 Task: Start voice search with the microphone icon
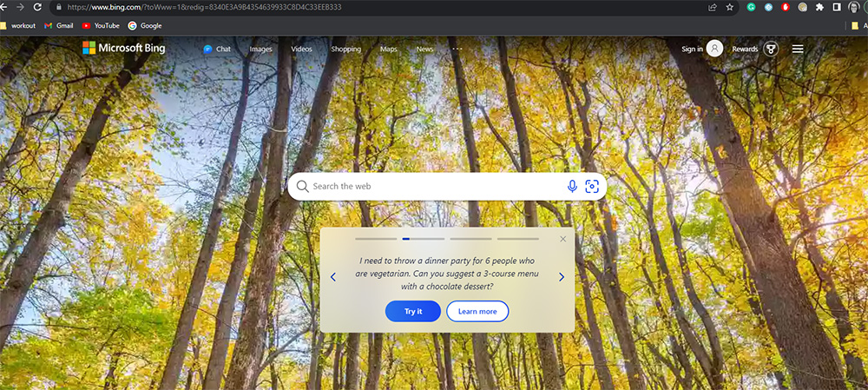point(572,186)
